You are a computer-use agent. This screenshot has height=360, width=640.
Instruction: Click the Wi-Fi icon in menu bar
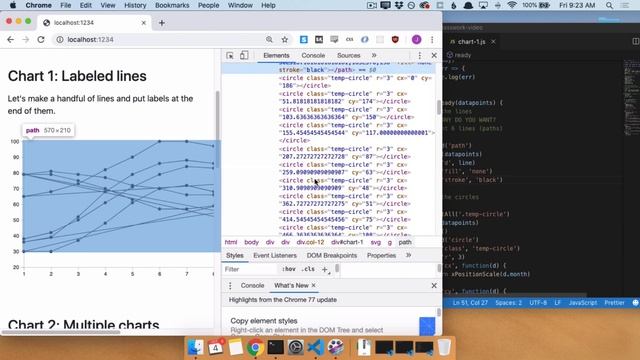click(512, 5)
